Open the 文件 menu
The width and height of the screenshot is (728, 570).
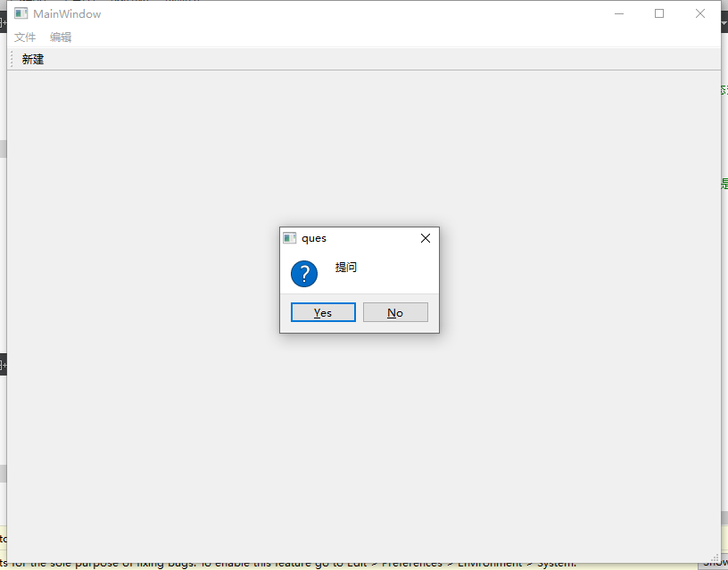(25, 37)
